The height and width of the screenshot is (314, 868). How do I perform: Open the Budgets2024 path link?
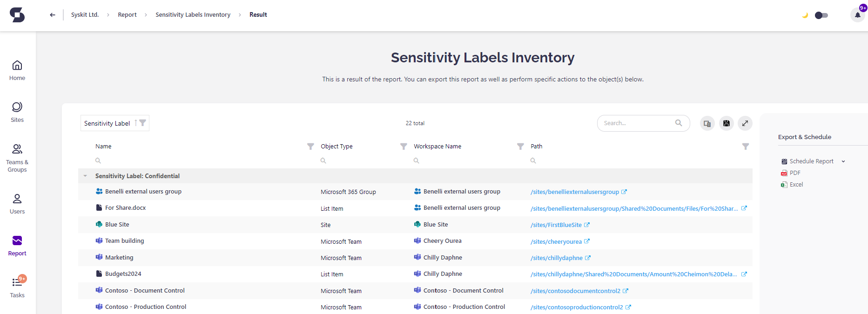634,274
